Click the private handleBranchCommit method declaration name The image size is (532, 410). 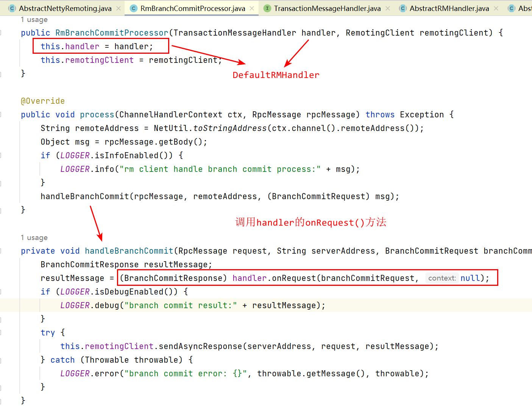point(129,251)
